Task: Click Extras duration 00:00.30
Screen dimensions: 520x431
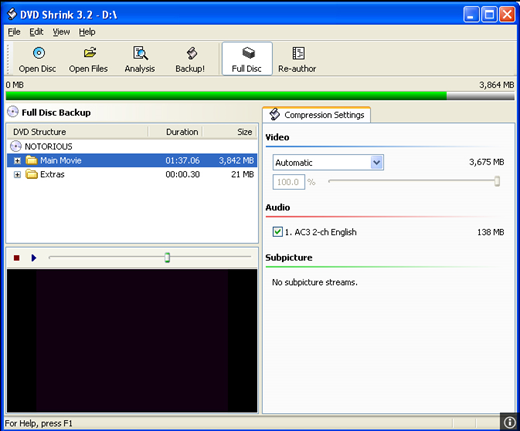Action: (183, 174)
